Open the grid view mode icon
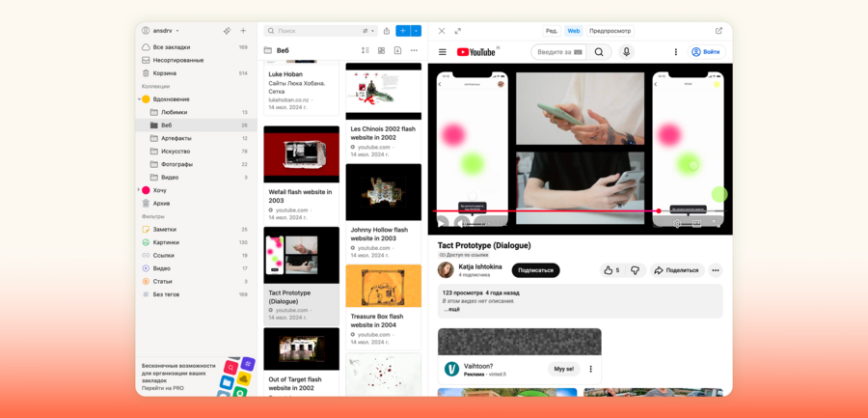 coord(382,50)
